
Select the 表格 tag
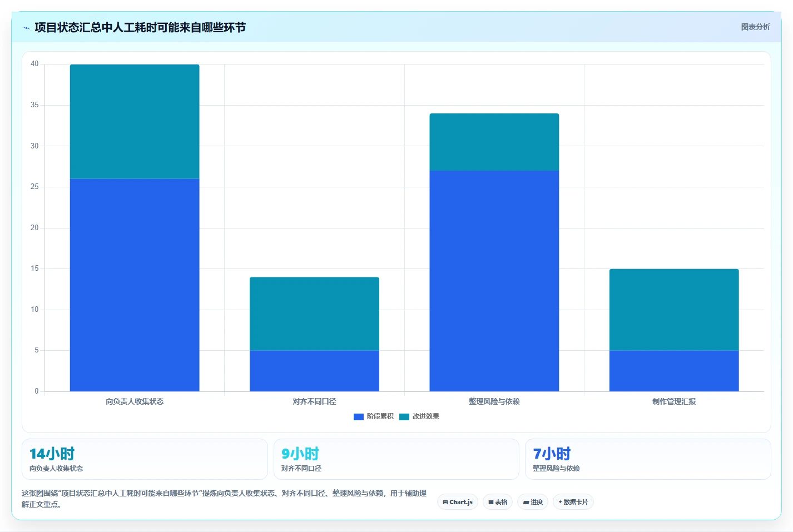pos(498,502)
